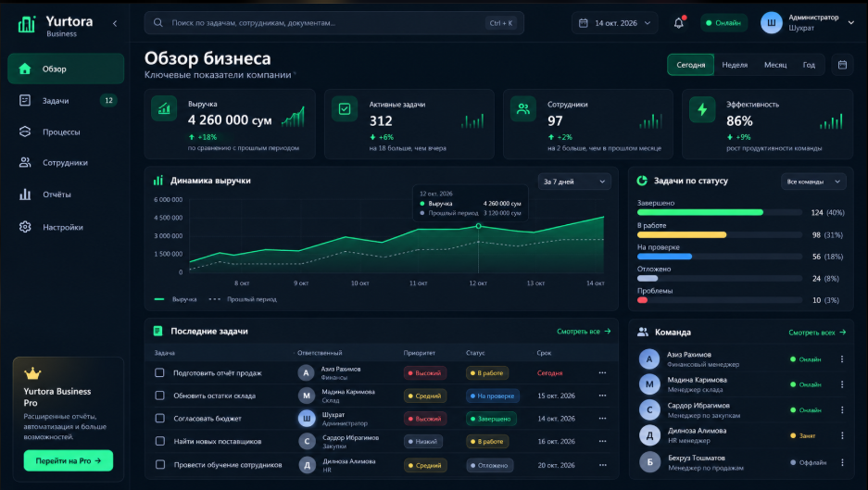Check the Найти новых поставщиков checkbox

pyautogui.click(x=159, y=441)
